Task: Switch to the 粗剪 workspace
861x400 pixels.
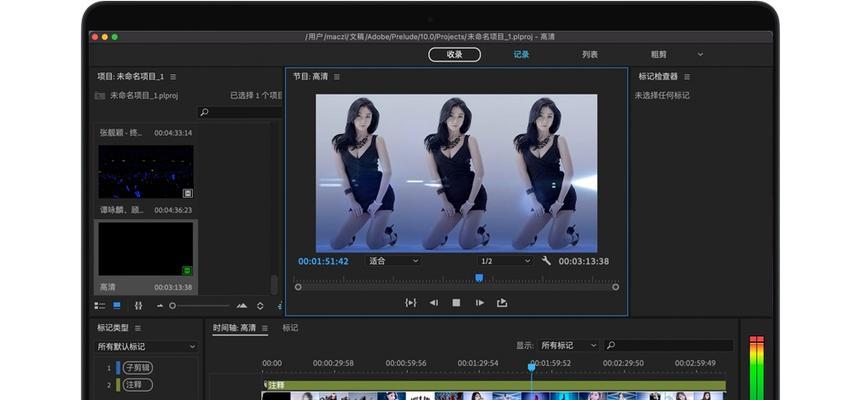Action: [x=659, y=54]
